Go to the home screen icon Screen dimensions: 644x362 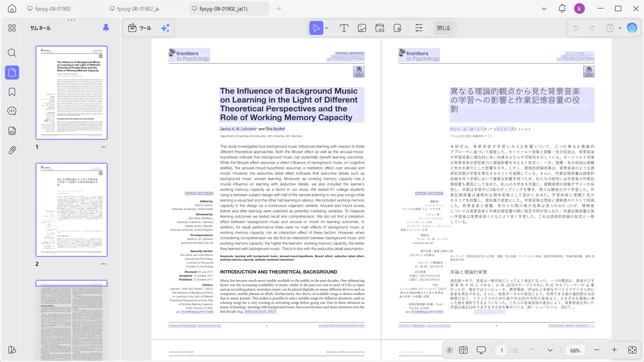coord(12,9)
